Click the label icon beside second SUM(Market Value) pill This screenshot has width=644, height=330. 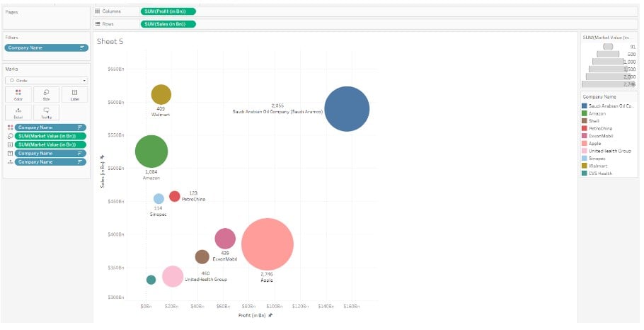11,144
